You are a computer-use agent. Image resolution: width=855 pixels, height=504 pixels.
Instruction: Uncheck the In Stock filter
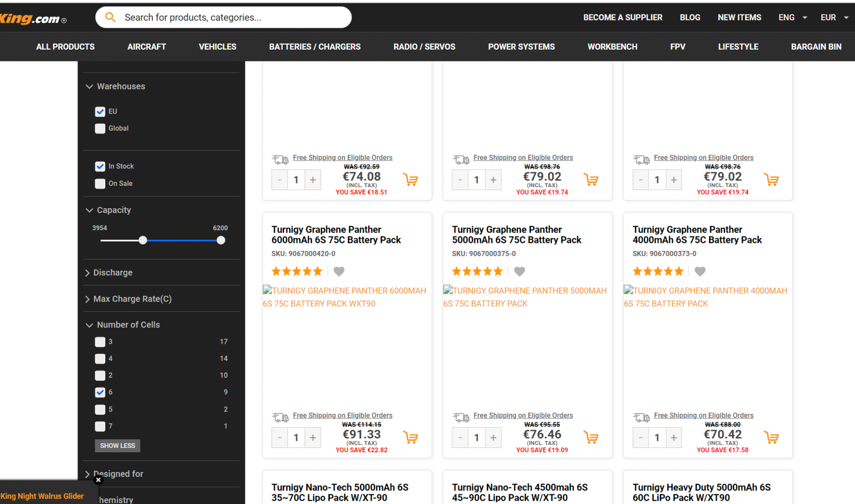click(x=100, y=167)
